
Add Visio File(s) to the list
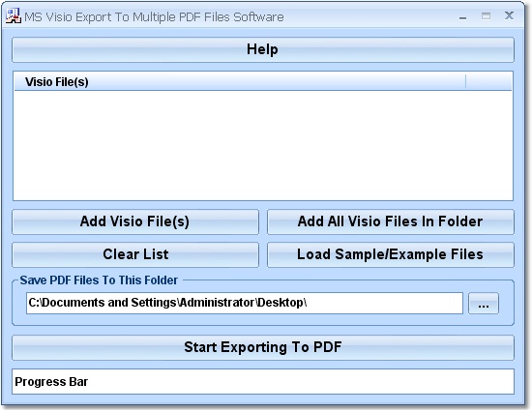point(135,221)
